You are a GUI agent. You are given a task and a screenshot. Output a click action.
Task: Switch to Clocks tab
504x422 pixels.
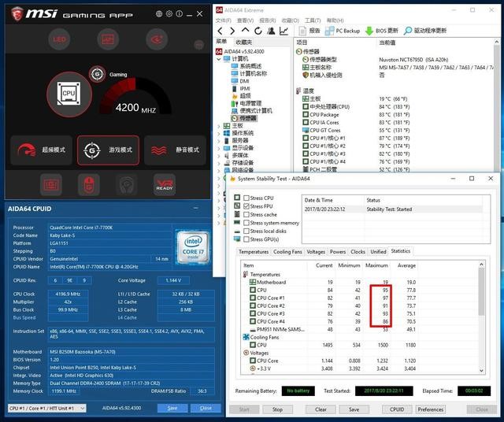(358, 252)
